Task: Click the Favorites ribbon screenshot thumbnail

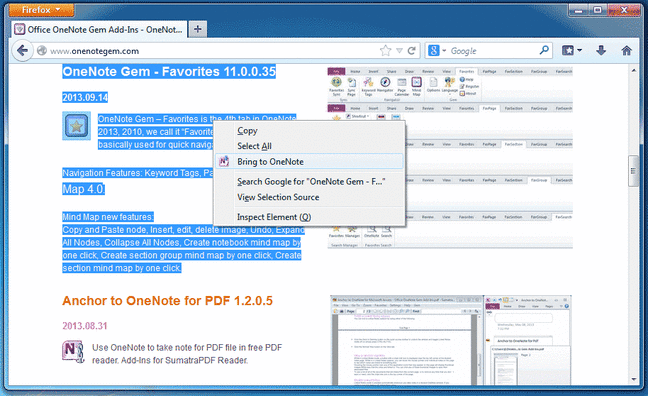Action: pos(450,157)
